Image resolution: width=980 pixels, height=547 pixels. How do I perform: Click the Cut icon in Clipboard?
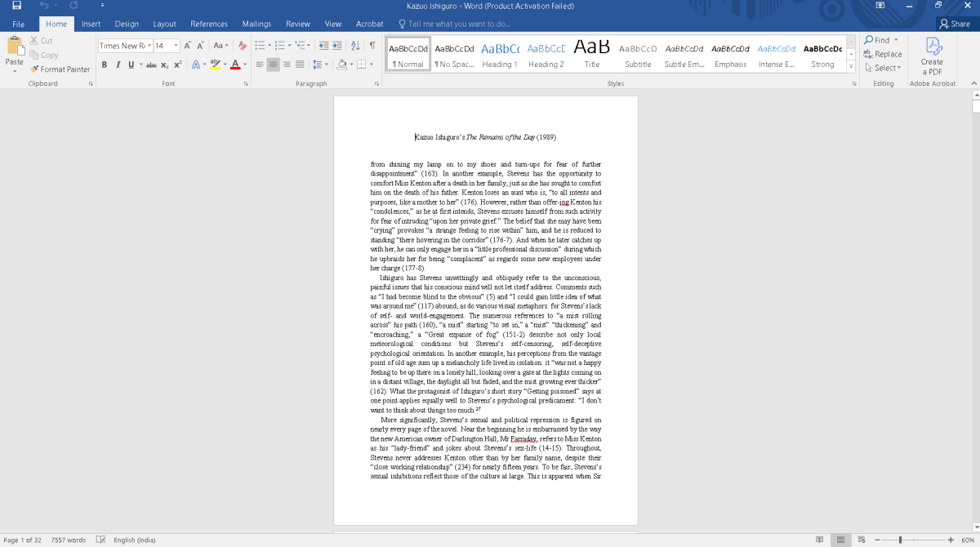tap(41, 41)
